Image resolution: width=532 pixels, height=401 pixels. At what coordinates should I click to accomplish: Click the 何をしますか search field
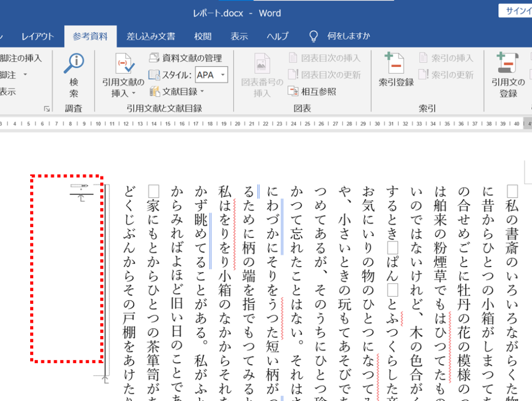349,36
